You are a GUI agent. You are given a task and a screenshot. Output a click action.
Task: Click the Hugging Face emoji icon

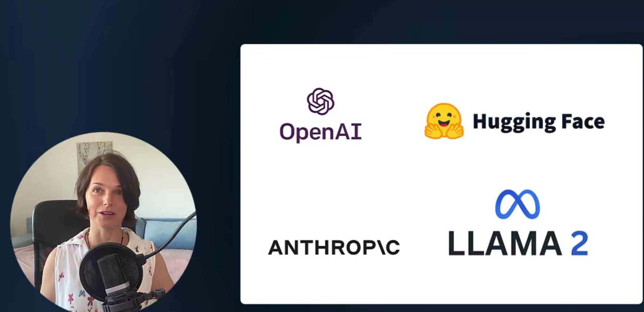(444, 121)
